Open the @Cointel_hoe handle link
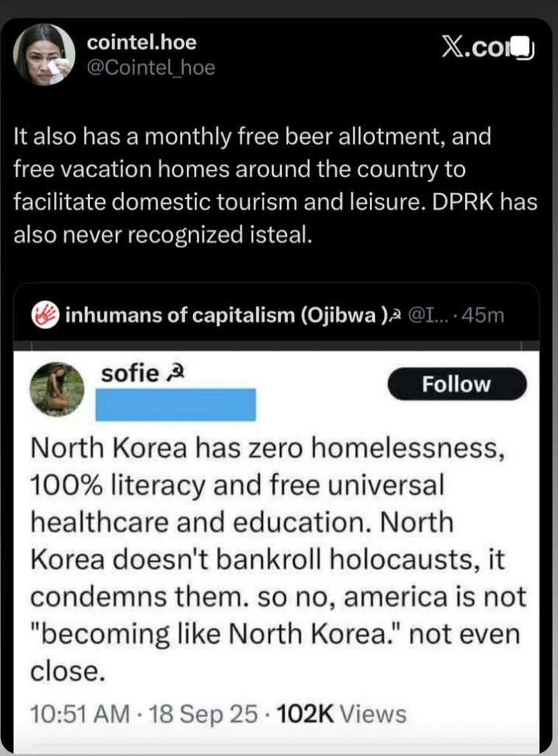This screenshot has height=756, width=558. (151, 68)
